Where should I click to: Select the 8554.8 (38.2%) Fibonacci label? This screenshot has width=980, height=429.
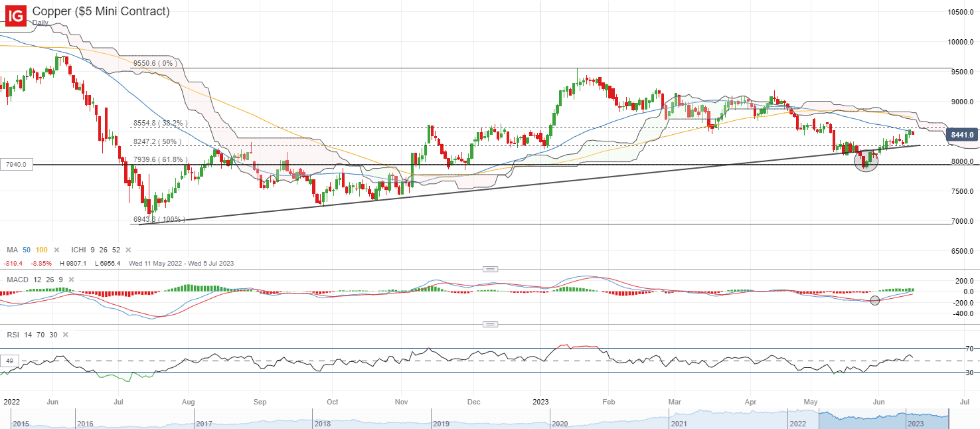[161, 124]
